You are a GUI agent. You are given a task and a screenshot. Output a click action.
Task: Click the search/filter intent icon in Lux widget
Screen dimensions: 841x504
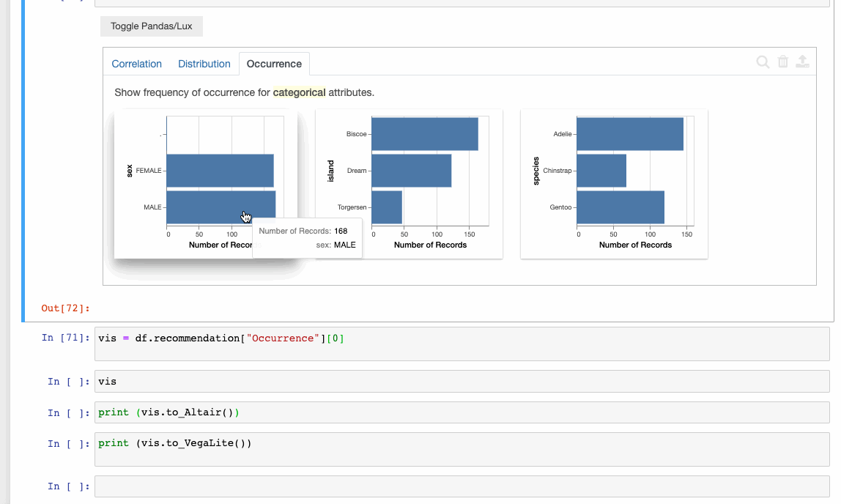(763, 62)
